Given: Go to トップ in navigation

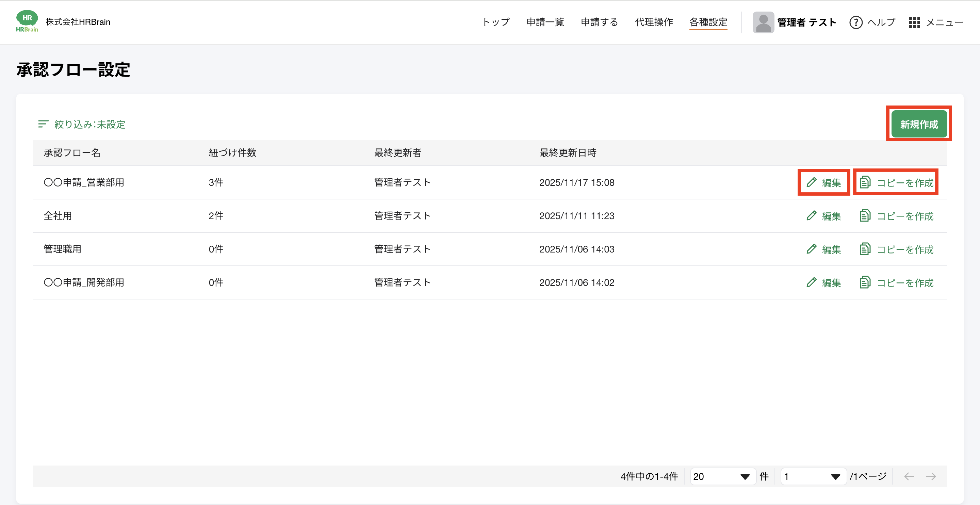Looking at the screenshot, I should pos(496,22).
